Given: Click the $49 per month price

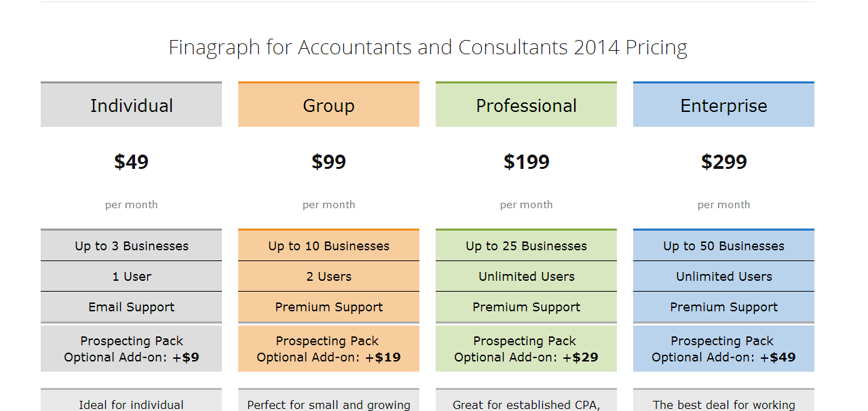Looking at the screenshot, I should tap(131, 162).
